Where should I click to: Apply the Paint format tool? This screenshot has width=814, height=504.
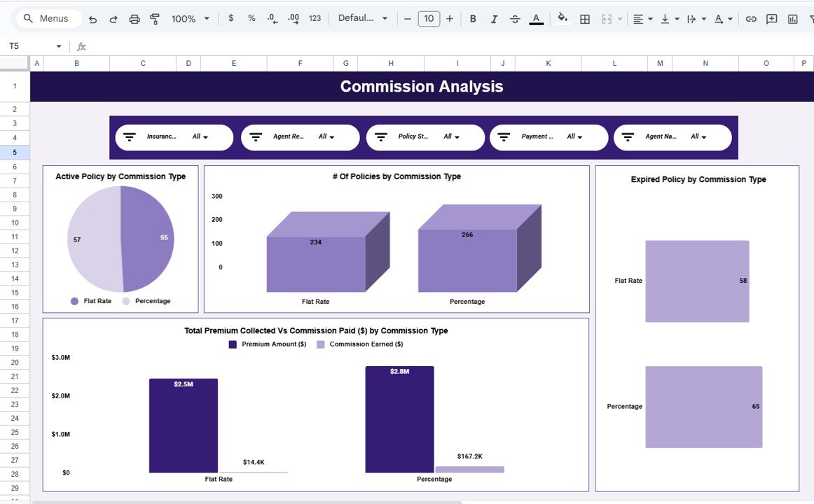(155, 18)
